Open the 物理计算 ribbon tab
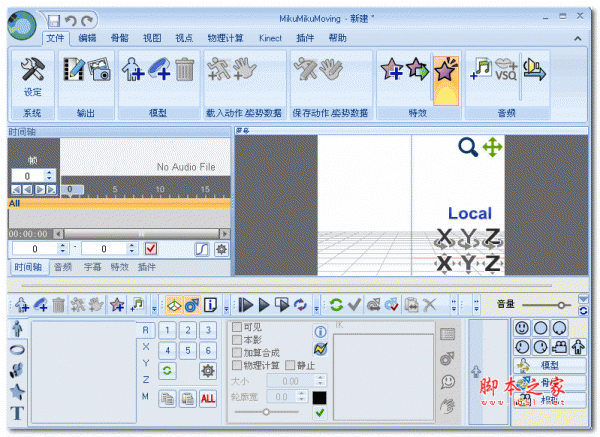The height and width of the screenshot is (437, 600). coord(225,38)
